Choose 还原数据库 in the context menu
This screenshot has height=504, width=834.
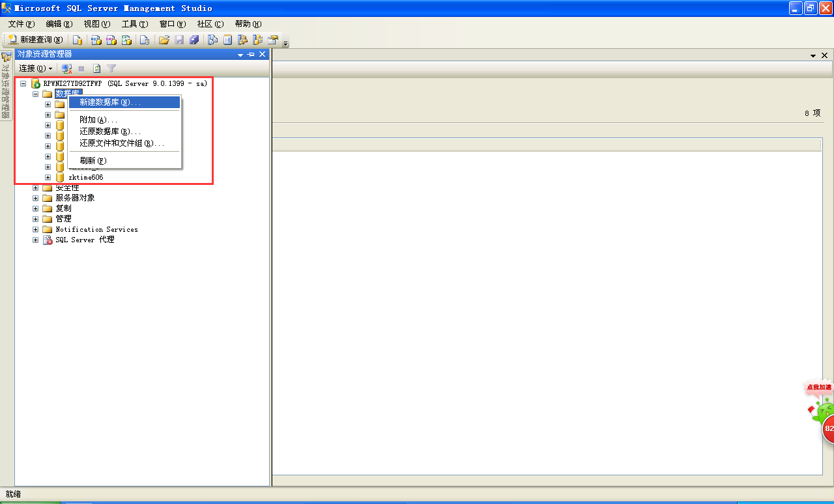[110, 132]
